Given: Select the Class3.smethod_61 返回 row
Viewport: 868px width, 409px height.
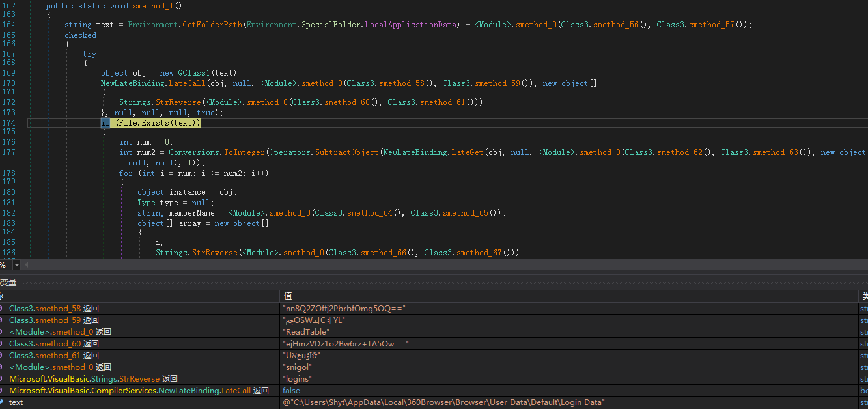Looking at the screenshot, I should coord(54,355).
